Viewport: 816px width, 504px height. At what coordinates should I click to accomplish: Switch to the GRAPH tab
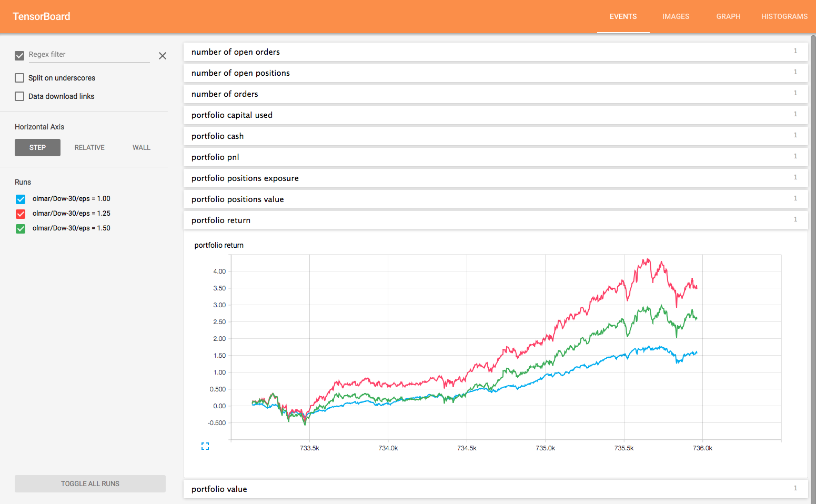pos(728,16)
